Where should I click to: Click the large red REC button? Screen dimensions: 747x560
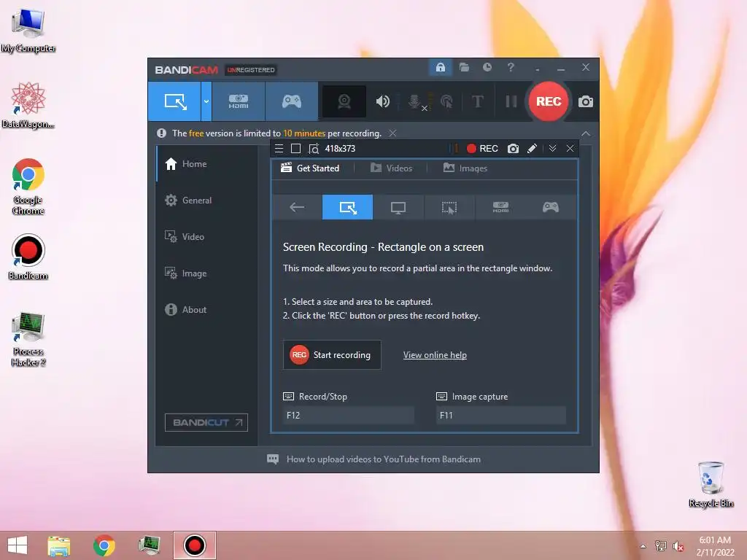549,101
